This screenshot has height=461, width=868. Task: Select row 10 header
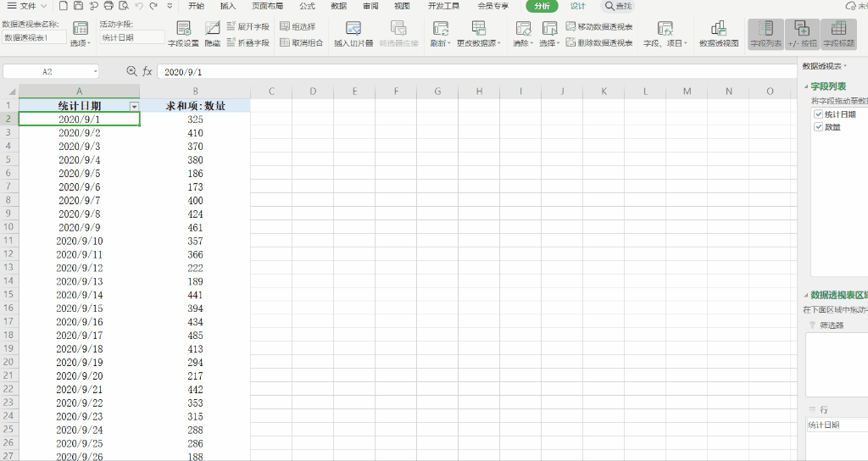coord(8,227)
